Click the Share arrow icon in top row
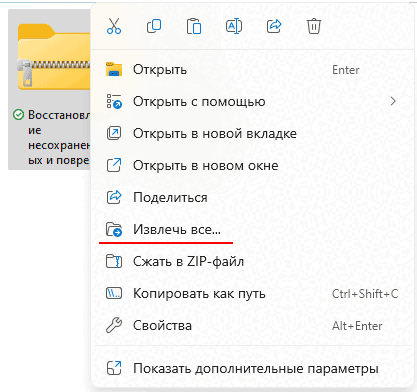Viewport: 417px width, 392px height. (x=274, y=26)
